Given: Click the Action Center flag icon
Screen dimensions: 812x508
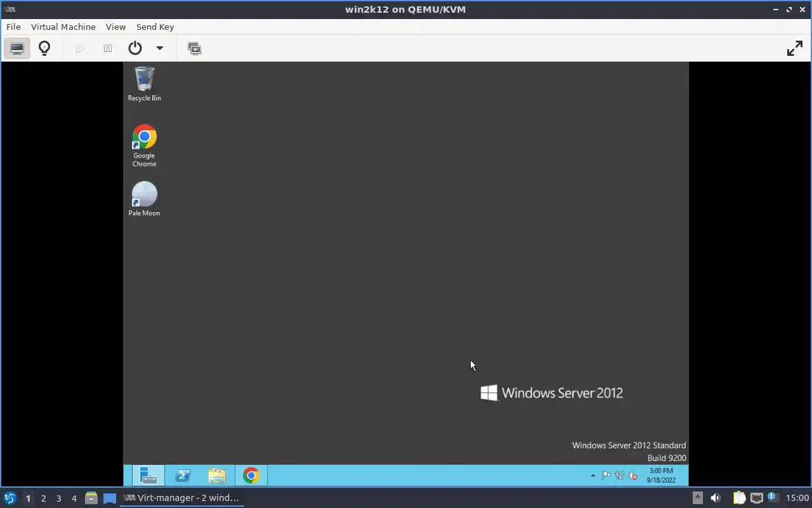Looking at the screenshot, I should tap(606, 476).
